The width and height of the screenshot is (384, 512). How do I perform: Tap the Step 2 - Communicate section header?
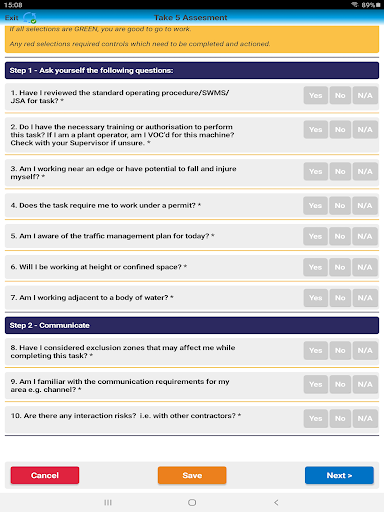coord(192,325)
